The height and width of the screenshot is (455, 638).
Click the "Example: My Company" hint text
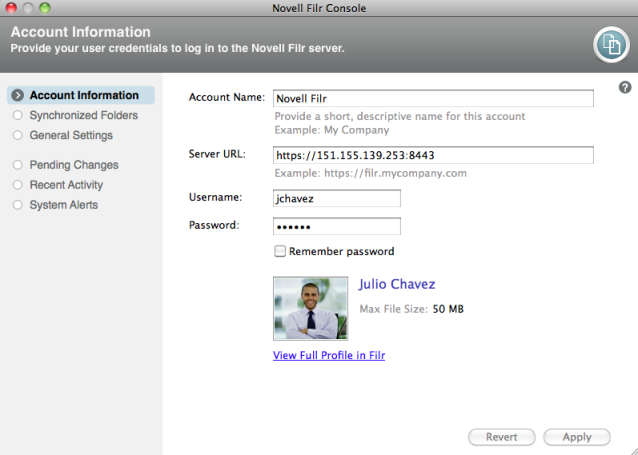[x=332, y=130]
